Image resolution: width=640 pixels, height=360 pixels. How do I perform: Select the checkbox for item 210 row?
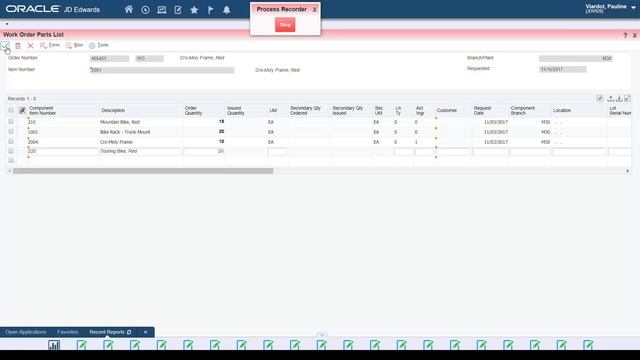[11, 122]
